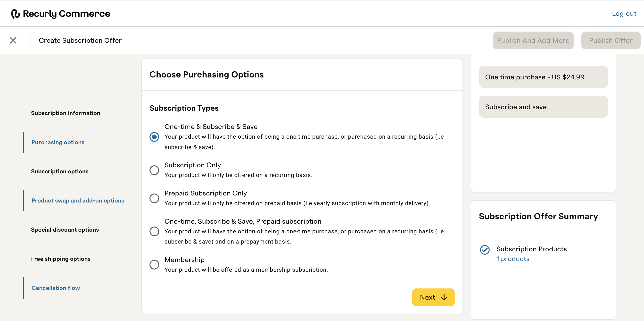The width and height of the screenshot is (644, 321).
Task: Choose the Subscription Only radio option
Action: [x=154, y=170]
